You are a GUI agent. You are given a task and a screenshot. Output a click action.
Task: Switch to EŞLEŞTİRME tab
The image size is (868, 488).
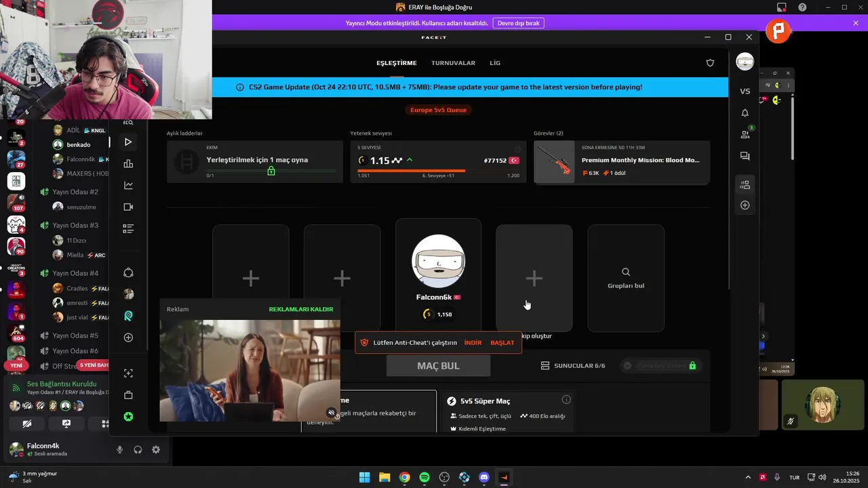pyautogui.click(x=397, y=63)
